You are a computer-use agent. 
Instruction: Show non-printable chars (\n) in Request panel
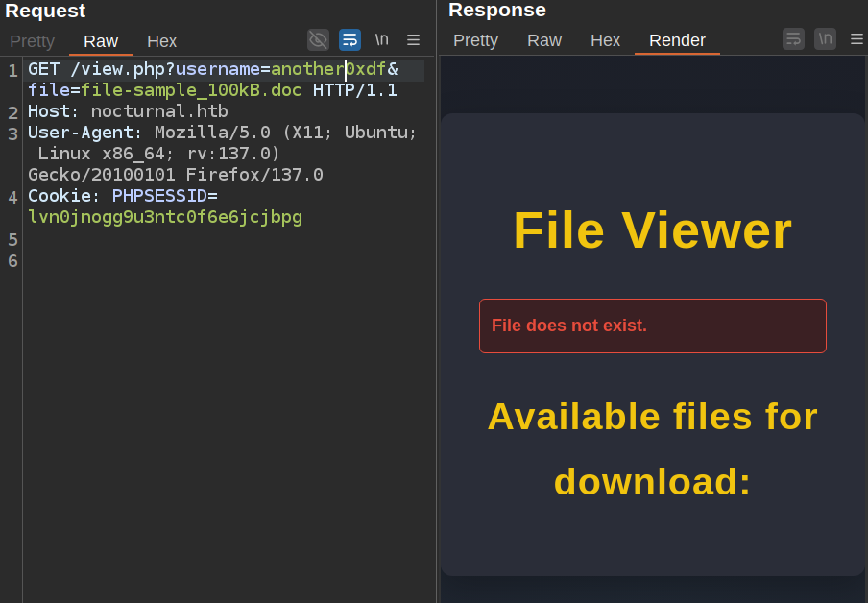tap(381, 39)
